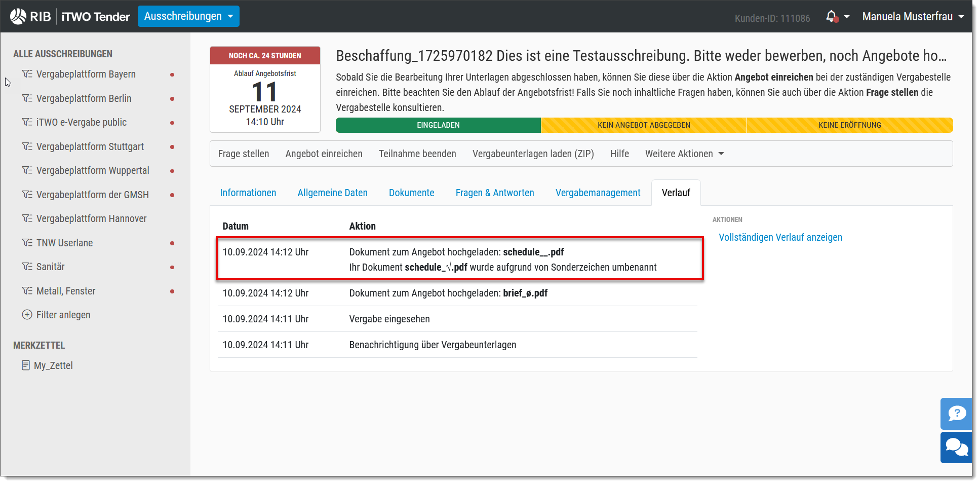This screenshot has height=484, width=980.
Task: Click Teilnahme beenden action
Action: coord(417,154)
